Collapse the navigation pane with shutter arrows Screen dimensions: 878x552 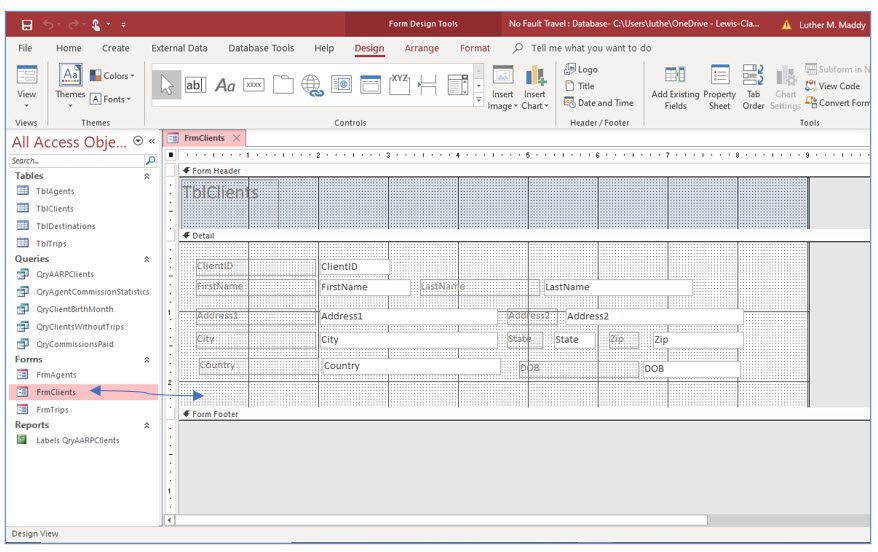pos(152,142)
